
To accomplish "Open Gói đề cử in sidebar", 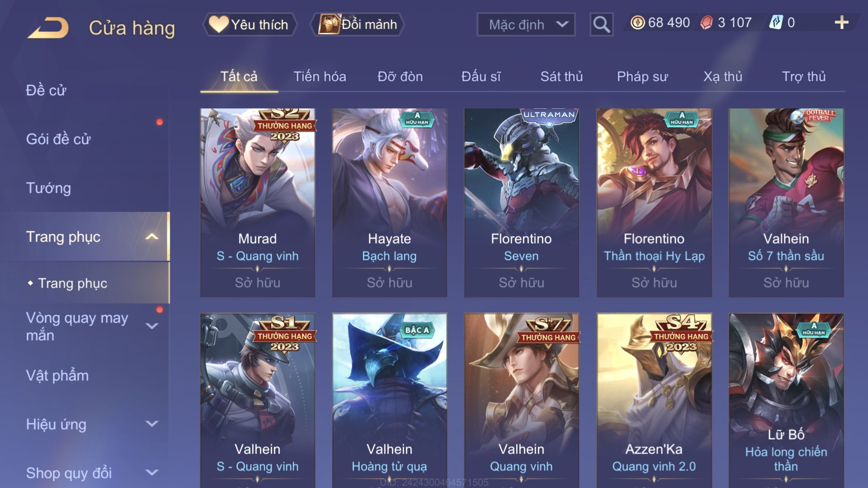I will click(58, 139).
